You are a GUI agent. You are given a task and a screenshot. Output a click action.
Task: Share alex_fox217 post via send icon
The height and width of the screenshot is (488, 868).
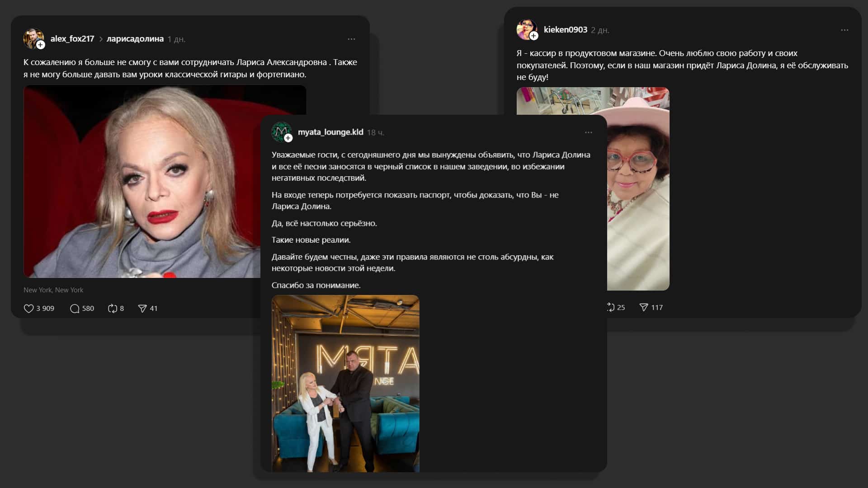142,309
